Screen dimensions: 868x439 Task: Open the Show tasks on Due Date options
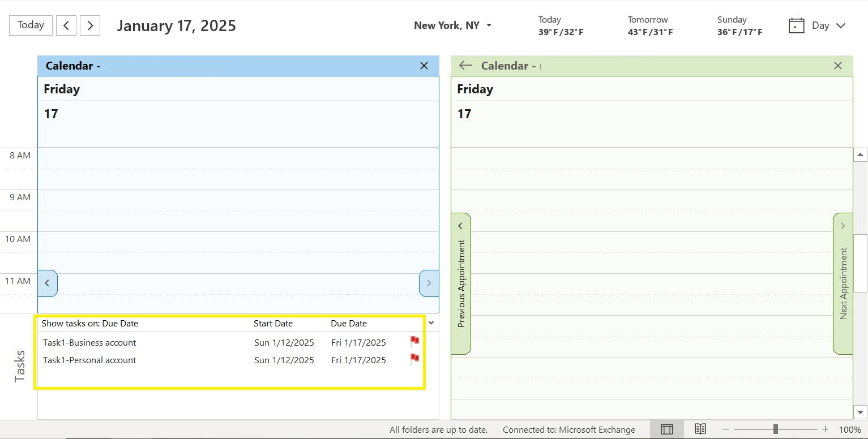pyautogui.click(x=91, y=323)
